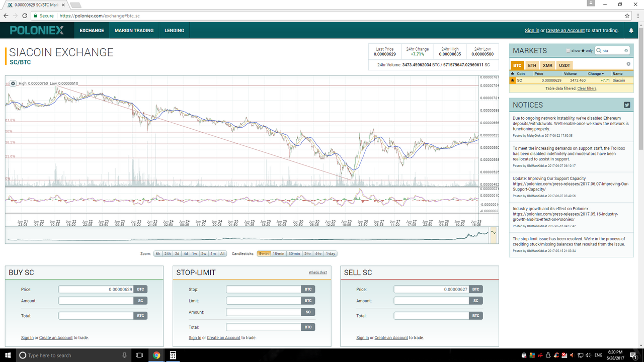
Task: Set chart zoom to 2d
Action: [177, 254]
